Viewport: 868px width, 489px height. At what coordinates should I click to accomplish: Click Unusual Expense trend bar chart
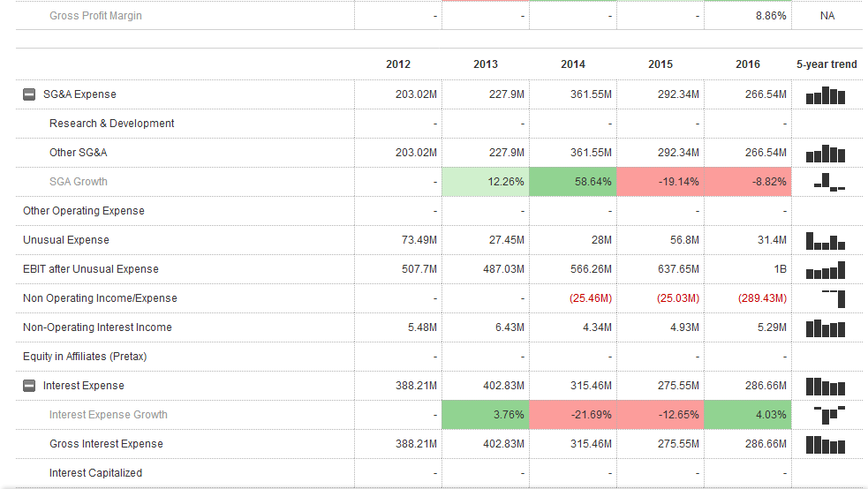826,240
